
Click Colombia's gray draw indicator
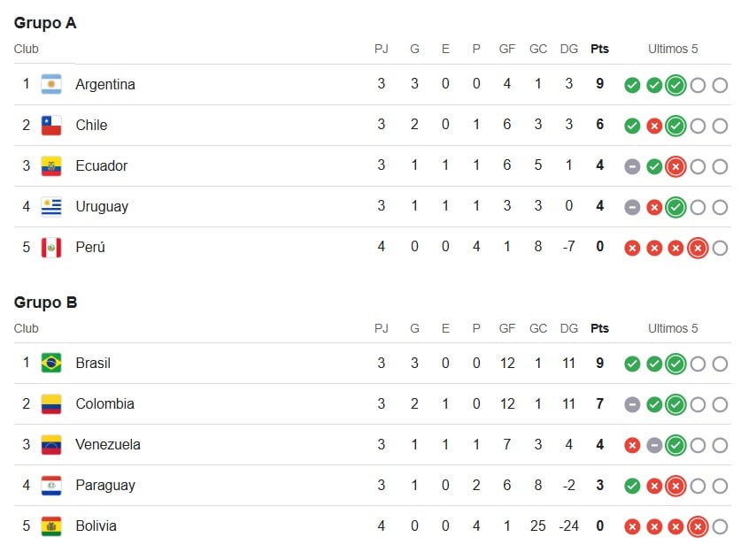(632, 404)
